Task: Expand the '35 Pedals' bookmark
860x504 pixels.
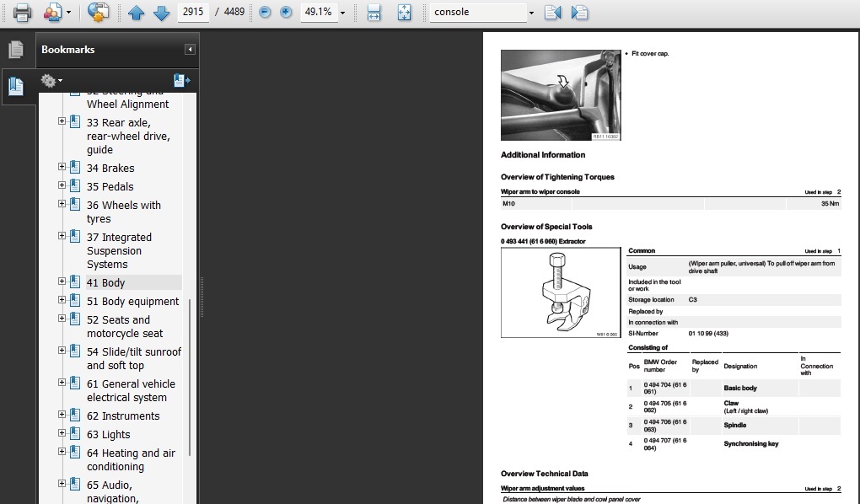Action: pyautogui.click(x=62, y=185)
